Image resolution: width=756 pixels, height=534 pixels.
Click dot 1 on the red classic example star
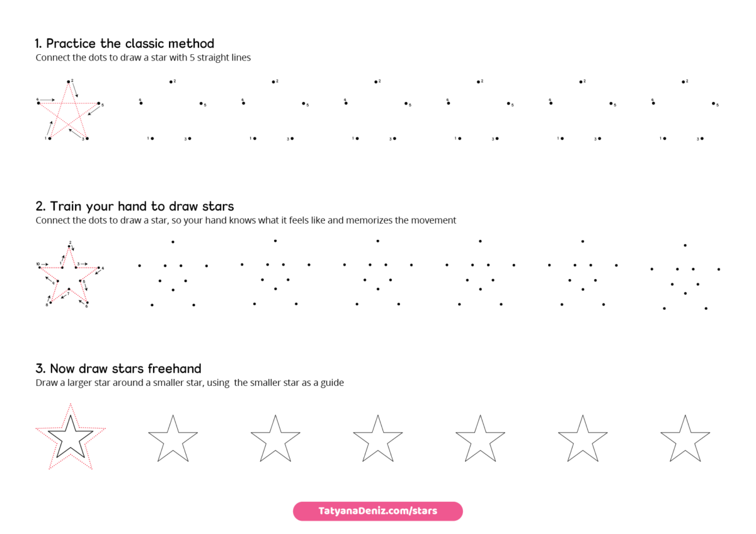(50, 138)
